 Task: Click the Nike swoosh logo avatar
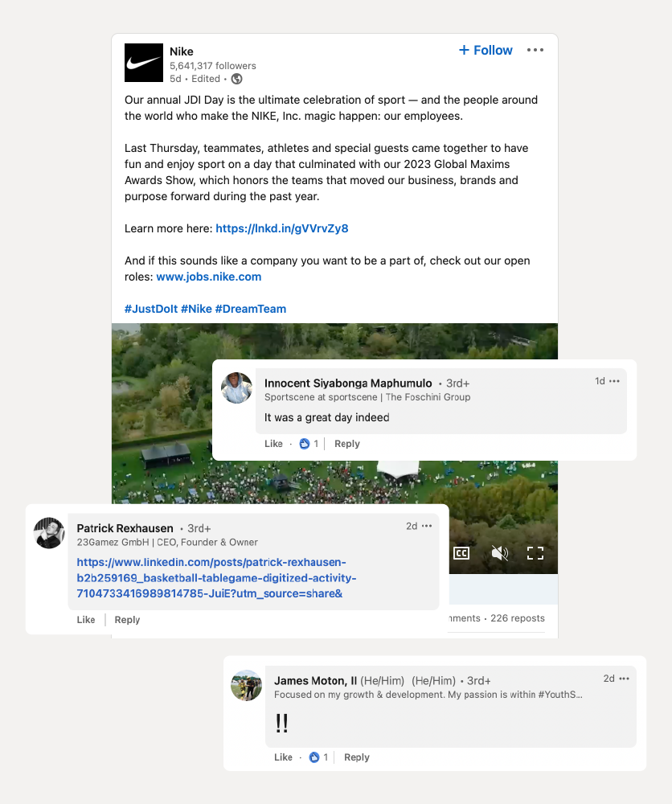click(x=144, y=63)
